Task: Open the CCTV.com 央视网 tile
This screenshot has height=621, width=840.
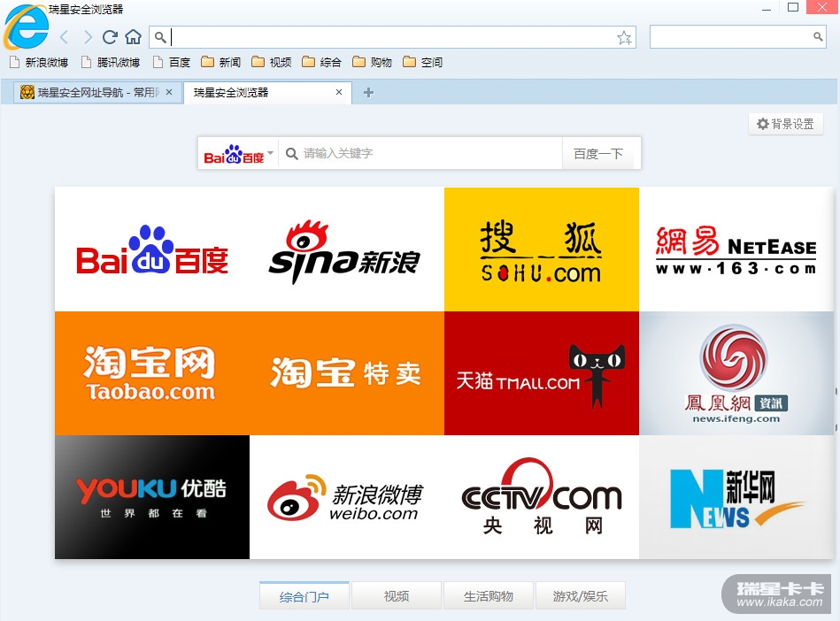Action: (542, 497)
